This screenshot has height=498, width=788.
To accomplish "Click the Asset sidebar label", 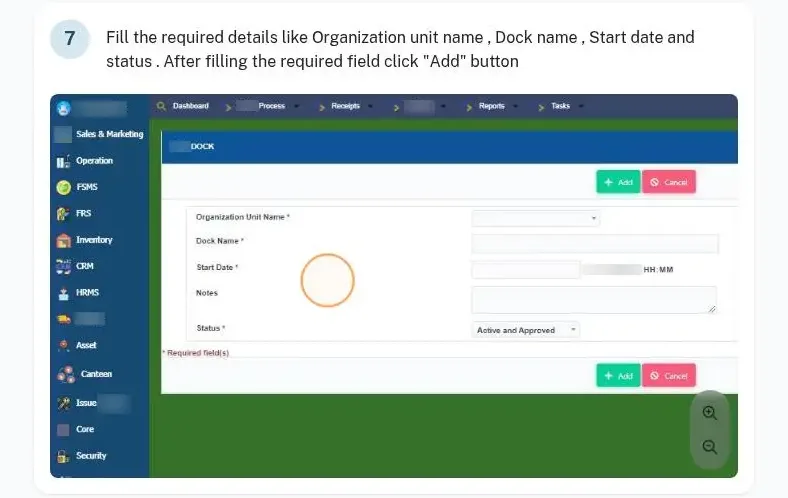I will click(86, 346).
